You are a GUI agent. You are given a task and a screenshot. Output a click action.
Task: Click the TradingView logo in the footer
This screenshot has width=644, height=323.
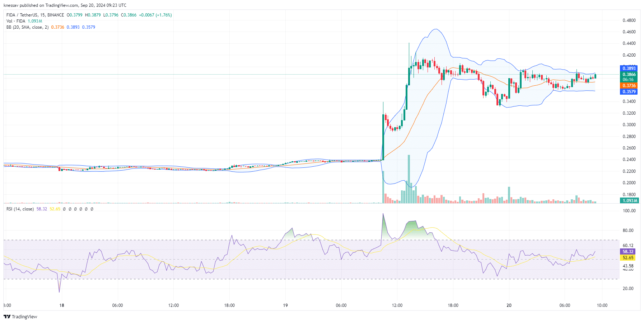click(x=20, y=317)
